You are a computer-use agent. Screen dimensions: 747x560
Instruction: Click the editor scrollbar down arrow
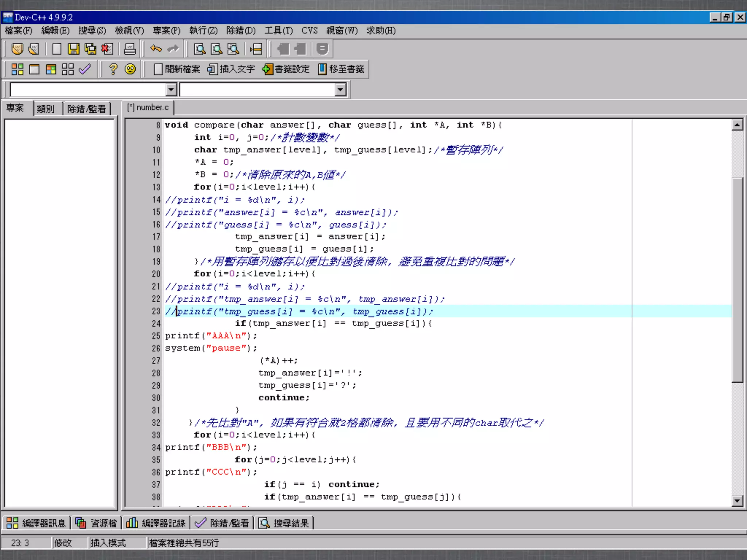(737, 501)
